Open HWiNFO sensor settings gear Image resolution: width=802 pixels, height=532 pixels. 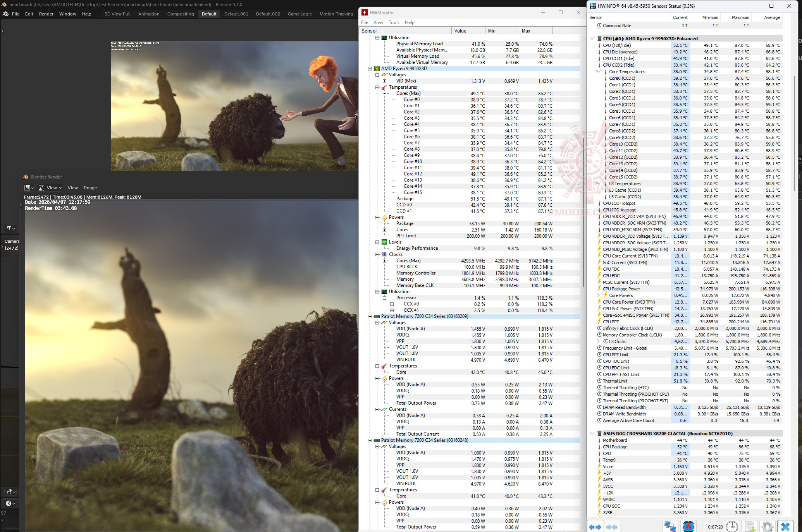[767, 527]
